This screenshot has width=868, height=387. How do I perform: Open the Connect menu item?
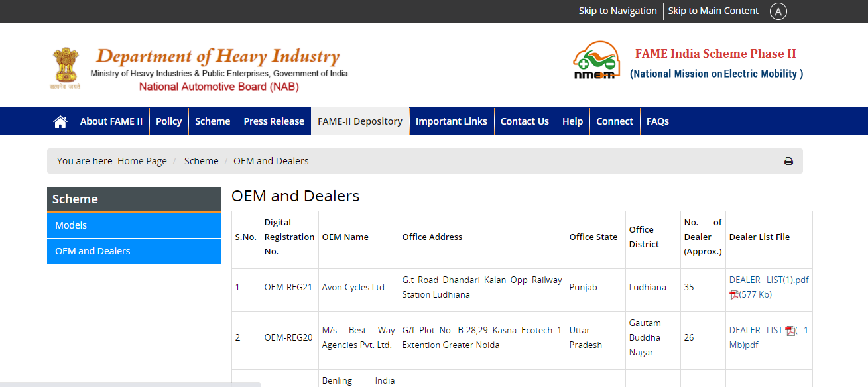(x=615, y=121)
